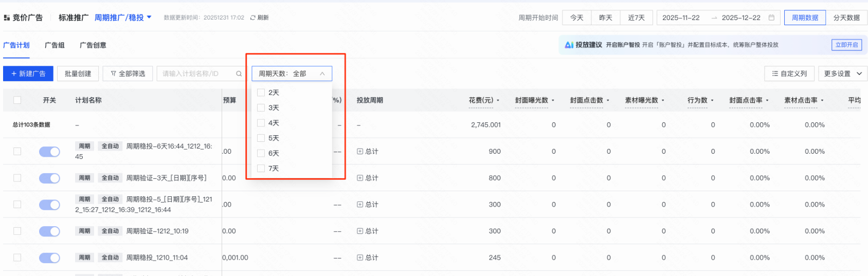Switch to 广告组 tab
868x276 pixels.
click(x=55, y=45)
